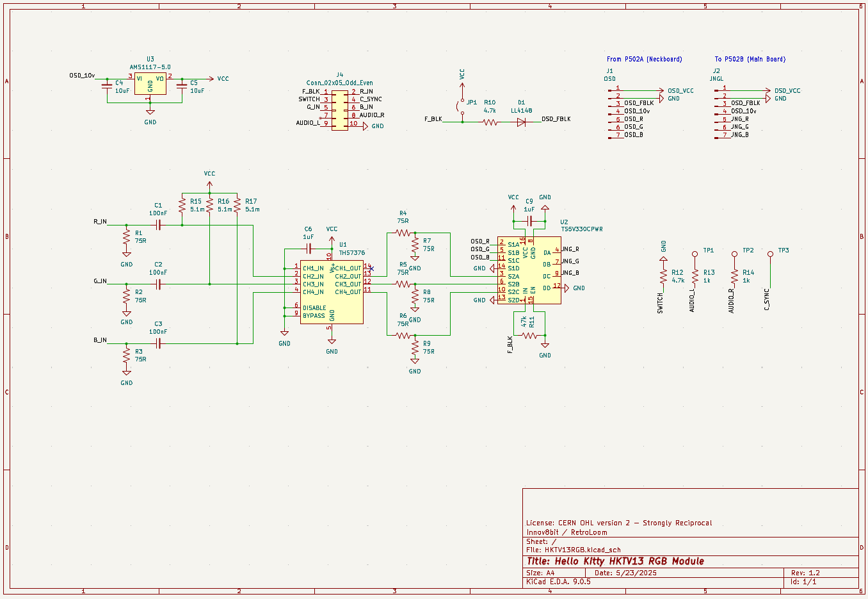Screen dimensions: 868x599
Task: Select the R15 pull-up resistor symbol
Action: pos(182,205)
